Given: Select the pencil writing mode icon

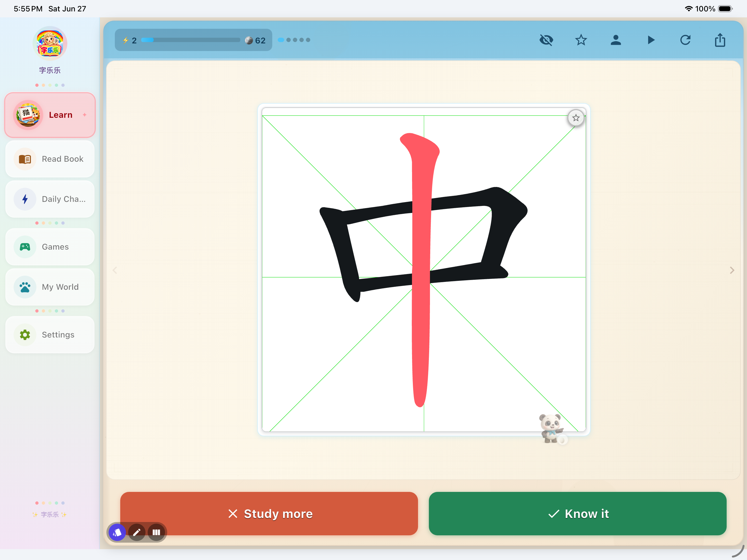Looking at the screenshot, I should (x=137, y=532).
